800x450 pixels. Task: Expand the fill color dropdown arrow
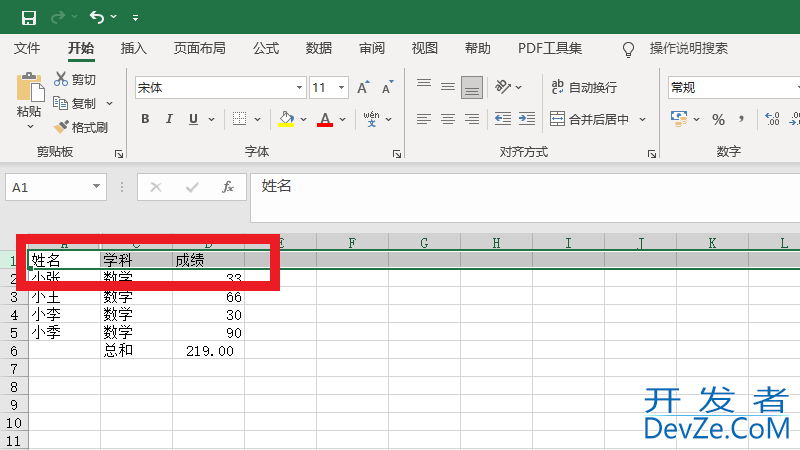tap(304, 119)
